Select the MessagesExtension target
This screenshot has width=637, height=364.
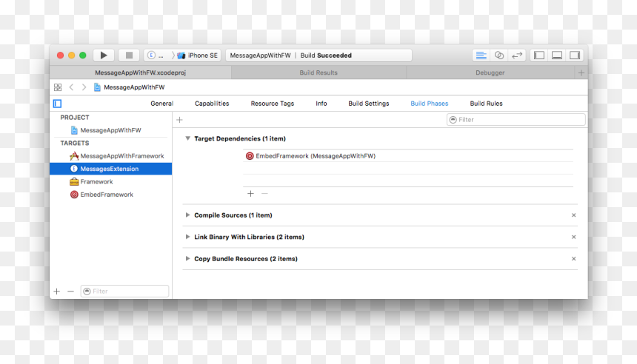pos(111,169)
